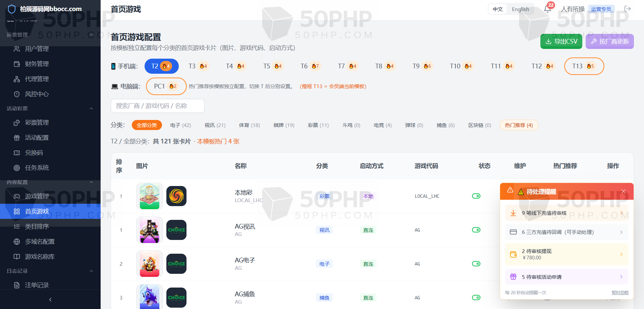Open 彩票管理 in the sidebar
This screenshot has height=309, width=644.
pyautogui.click(x=50, y=122)
